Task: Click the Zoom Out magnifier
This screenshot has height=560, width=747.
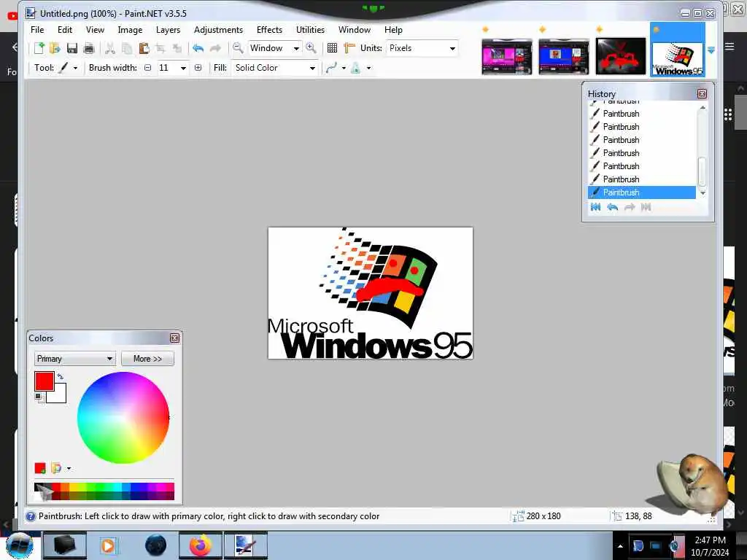Action: tap(238, 47)
